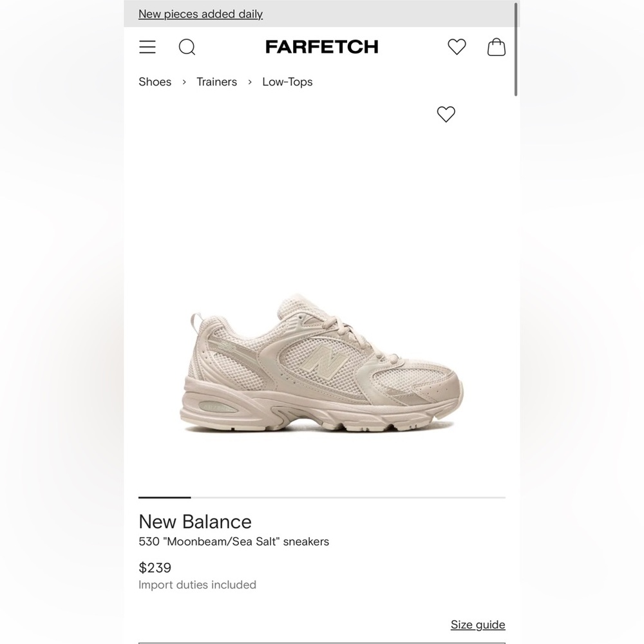Click the chevron after Trainers breadcrumb

click(x=250, y=82)
